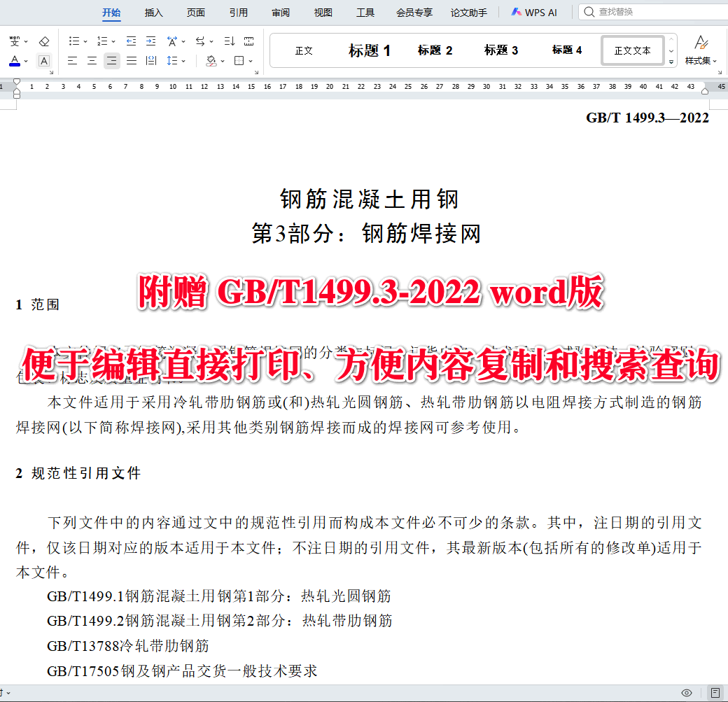Open the 页面 tab
The image size is (728, 702).
(196, 13)
